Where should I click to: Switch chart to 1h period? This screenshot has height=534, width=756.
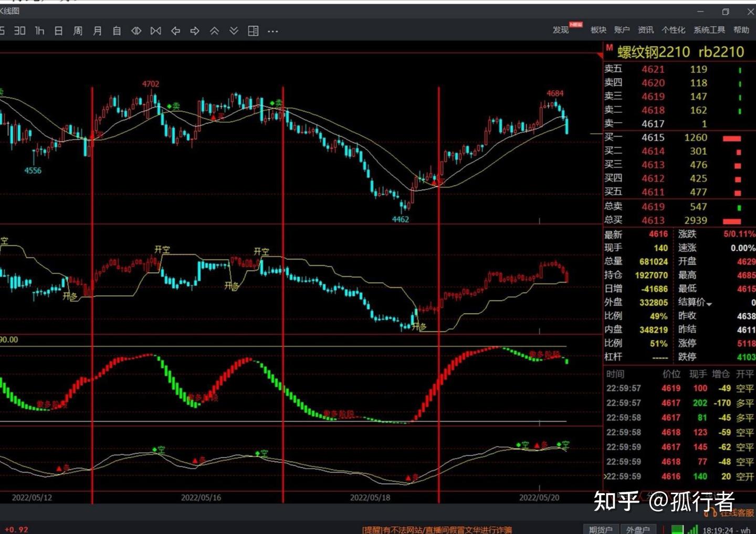point(39,31)
